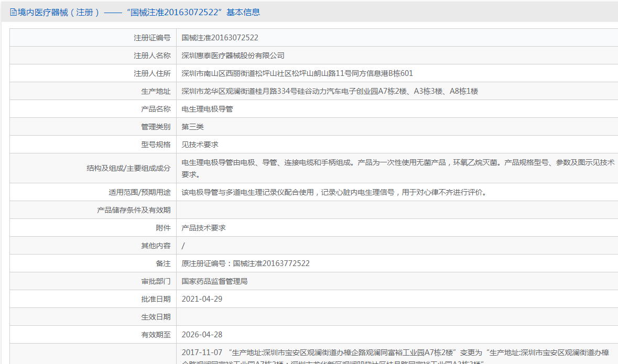Click the category value 第三类
The height and width of the screenshot is (364, 618).
[x=192, y=126]
